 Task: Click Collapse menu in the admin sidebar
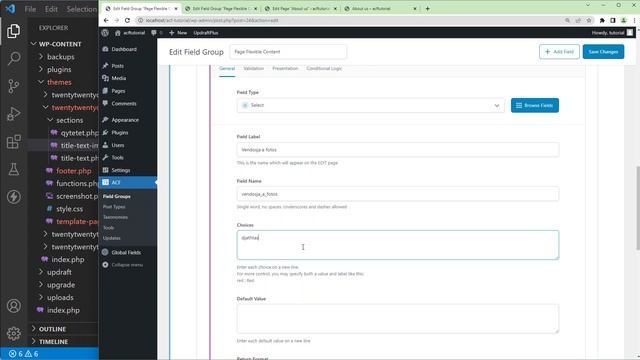pyautogui.click(x=127, y=265)
